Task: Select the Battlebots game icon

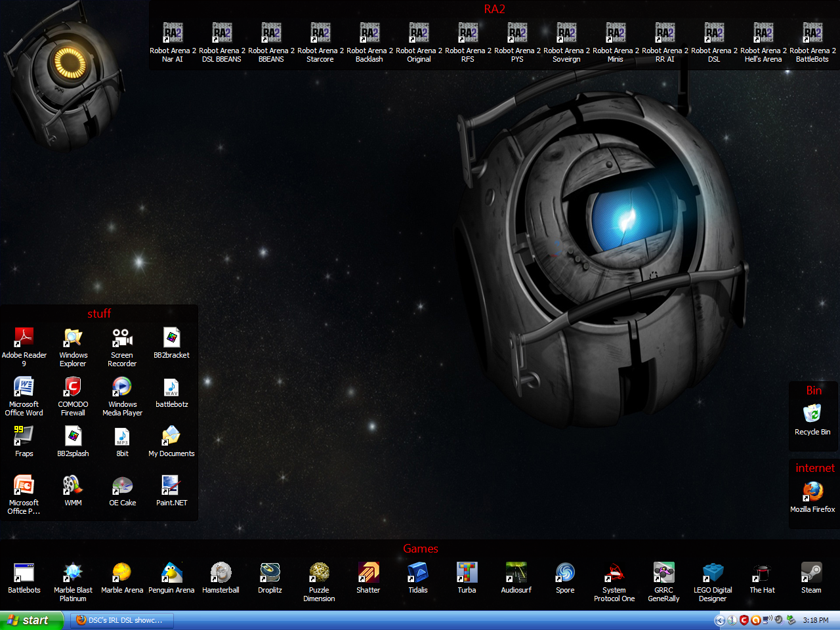Action: 24,577
